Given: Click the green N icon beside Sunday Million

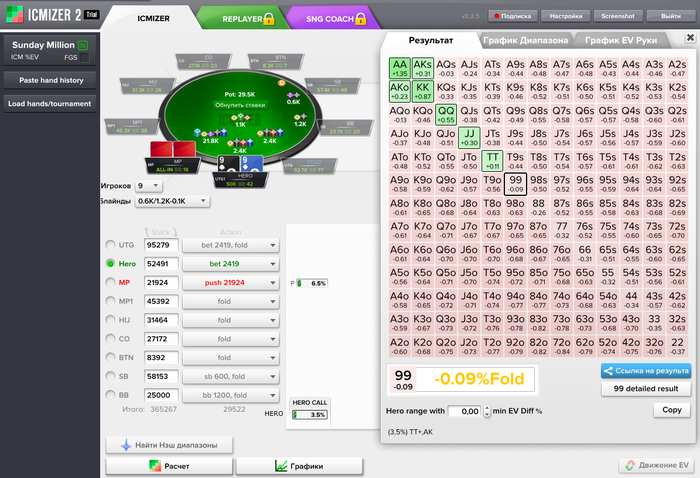Looking at the screenshot, I should (x=83, y=45).
